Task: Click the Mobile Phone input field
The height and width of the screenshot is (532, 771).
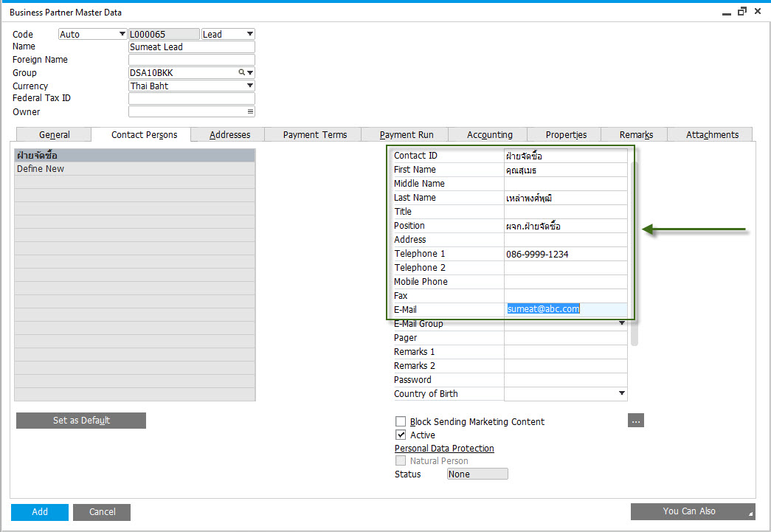Action: pos(565,282)
